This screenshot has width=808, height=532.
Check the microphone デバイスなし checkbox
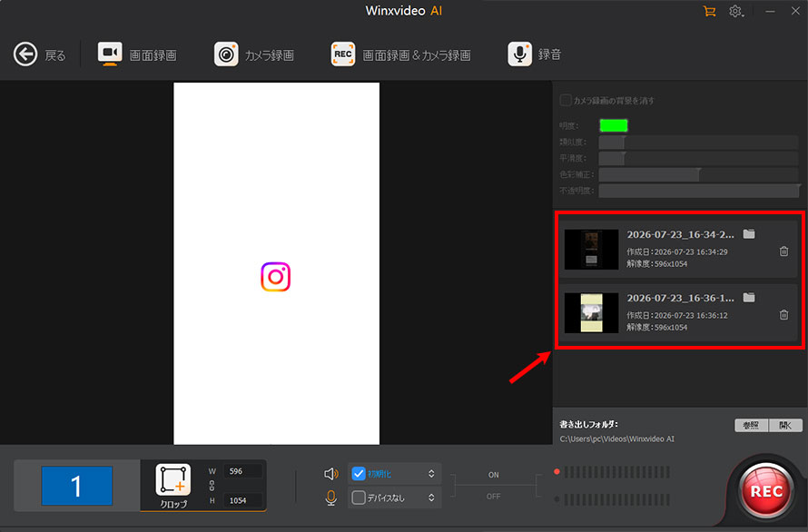click(x=358, y=498)
